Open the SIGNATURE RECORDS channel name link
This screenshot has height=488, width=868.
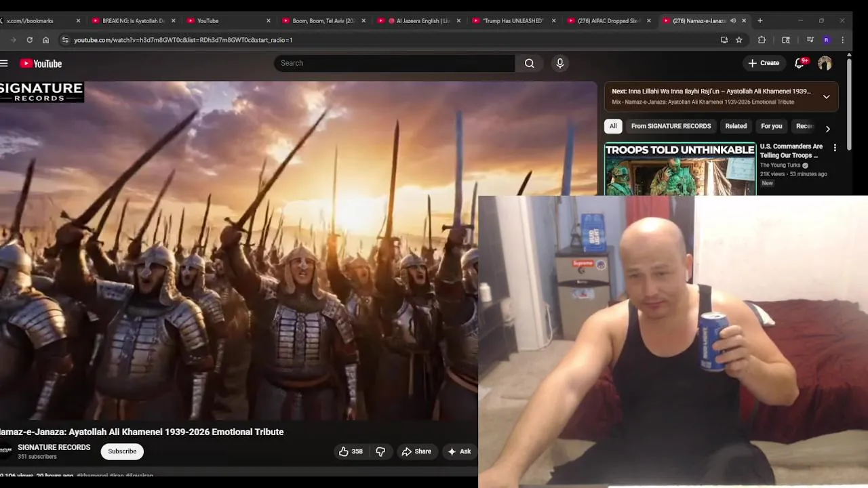[54, 447]
